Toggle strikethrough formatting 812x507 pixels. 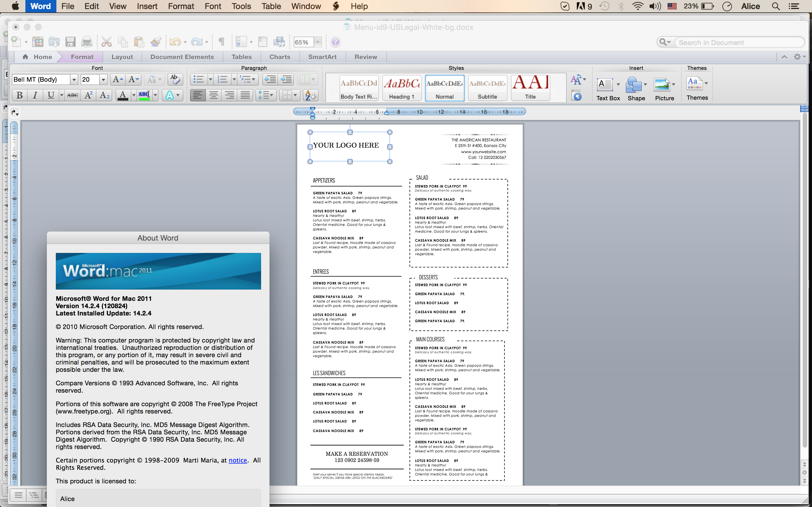[x=72, y=95]
